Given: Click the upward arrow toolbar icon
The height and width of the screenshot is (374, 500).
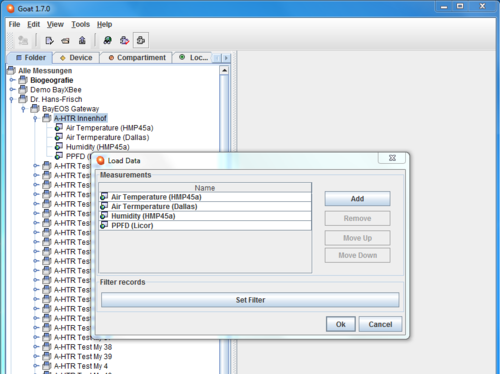Looking at the screenshot, I should (x=82, y=41).
